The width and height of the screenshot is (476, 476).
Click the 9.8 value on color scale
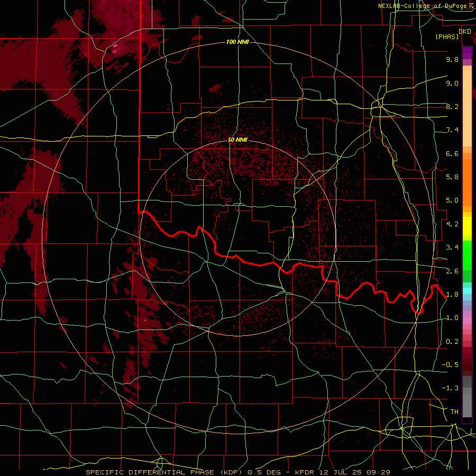click(x=452, y=59)
